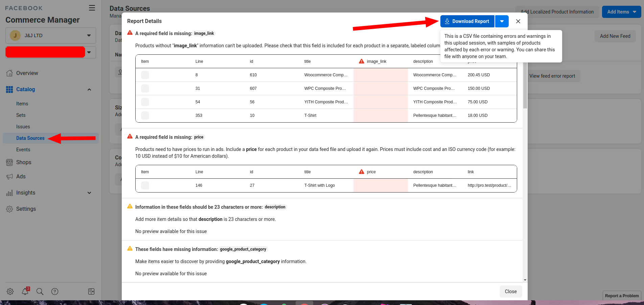Click the Insights bar chart icon
The image size is (644, 305).
(x=9, y=193)
